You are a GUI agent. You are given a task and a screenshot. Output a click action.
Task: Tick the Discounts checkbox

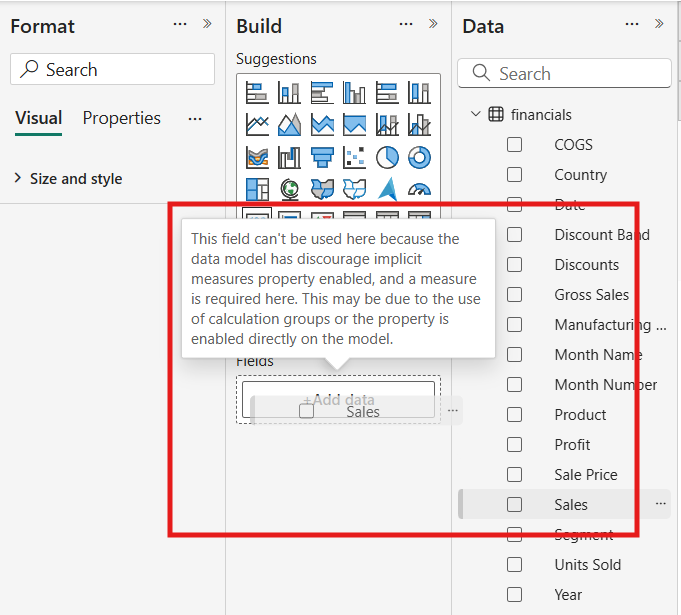(514, 265)
